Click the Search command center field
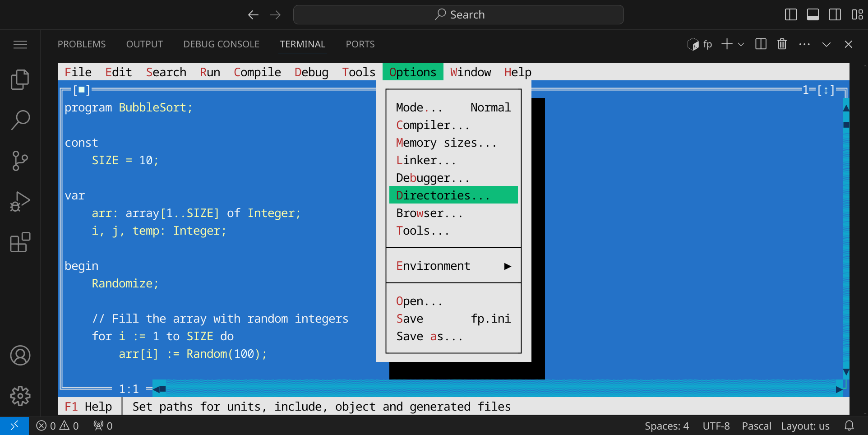 tap(458, 15)
